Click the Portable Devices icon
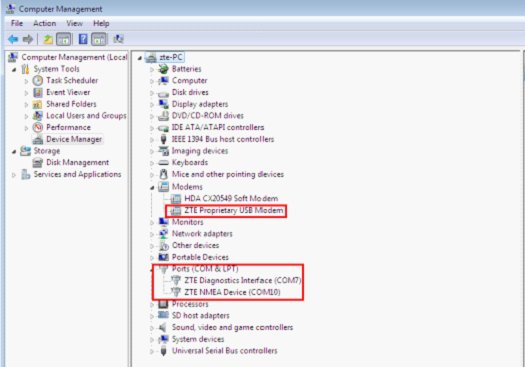This screenshot has height=367, width=525. pos(163,257)
